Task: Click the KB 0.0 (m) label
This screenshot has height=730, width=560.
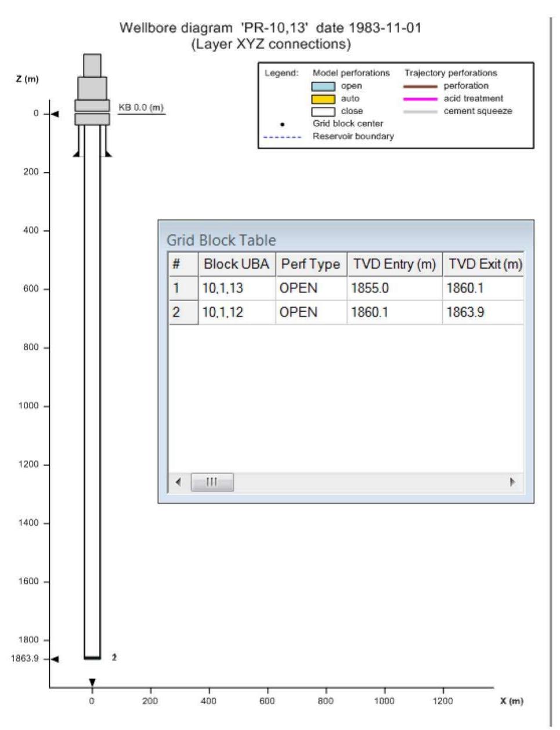Action: 141,108
